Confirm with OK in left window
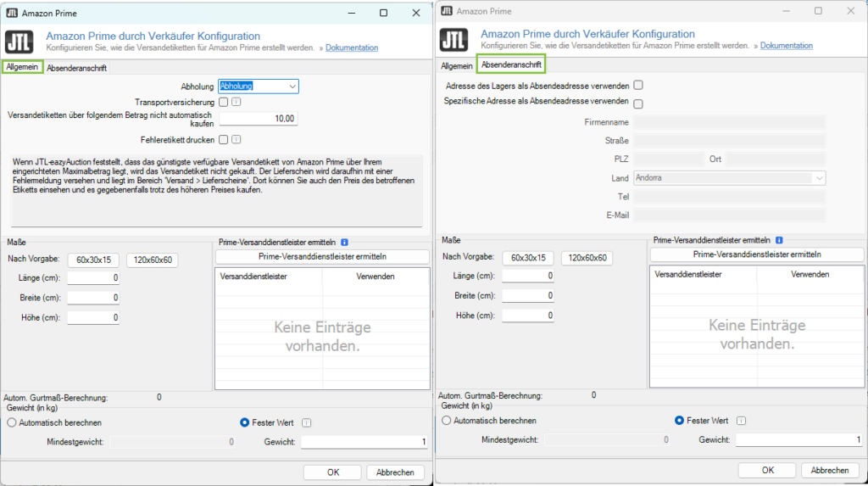 (x=332, y=472)
